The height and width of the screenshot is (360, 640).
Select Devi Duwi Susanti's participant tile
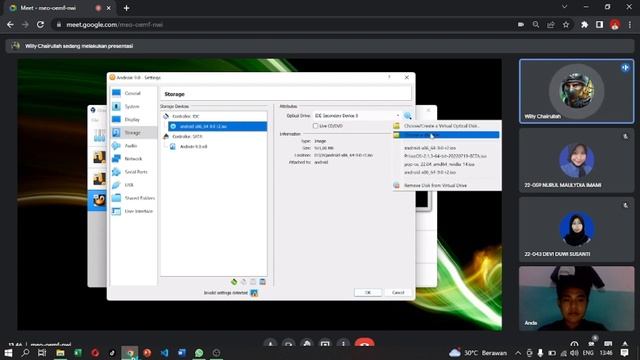[576, 229]
